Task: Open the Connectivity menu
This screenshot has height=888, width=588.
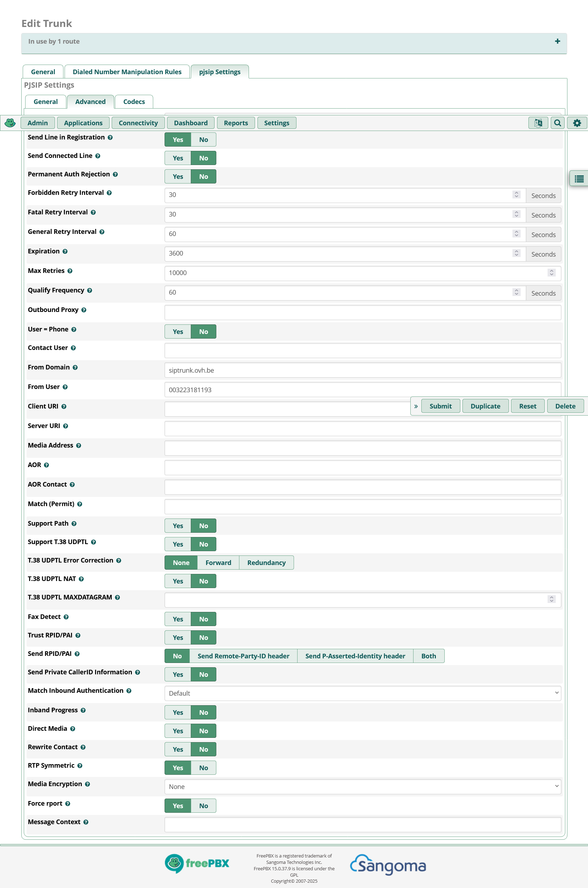Action: [138, 123]
